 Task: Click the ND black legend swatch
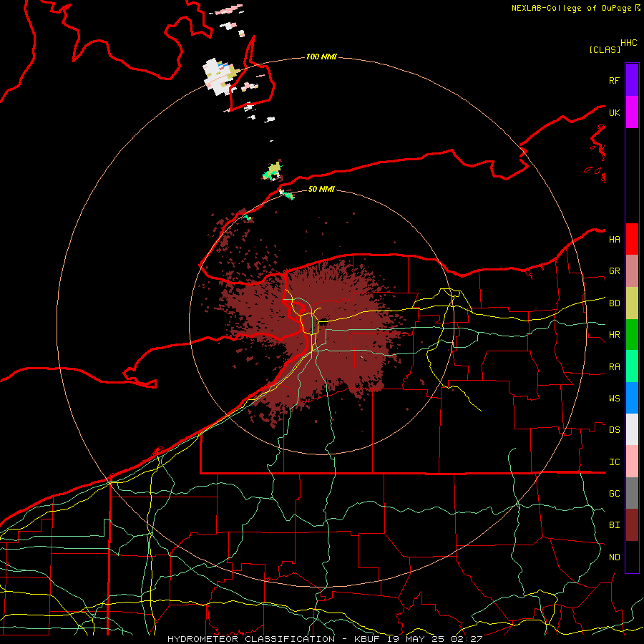[632, 557]
